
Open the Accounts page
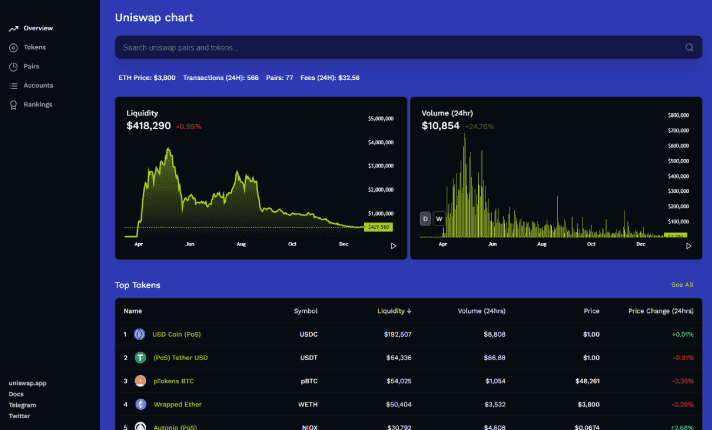pyautogui.click(x=38, y=85)
